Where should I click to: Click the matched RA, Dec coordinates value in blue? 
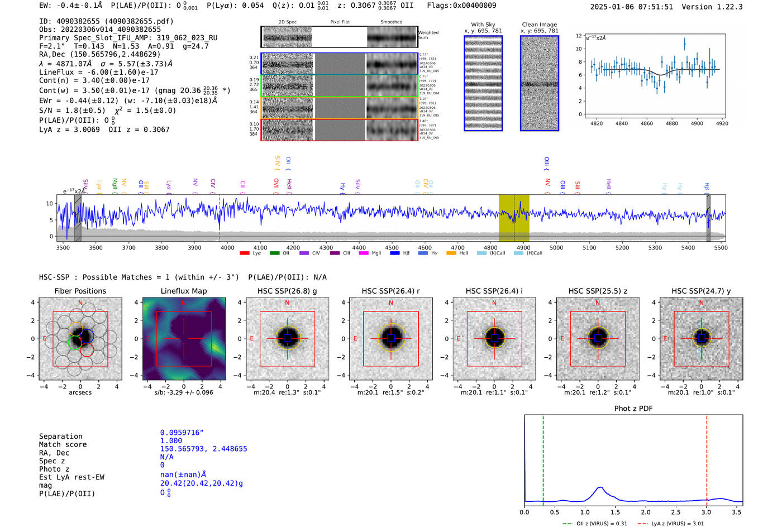203,449
